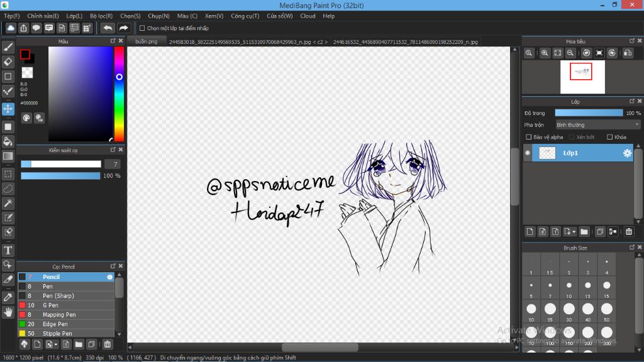Zoom in on the Navigator panel
Image resolution: width=644 pixels, height=362 pixels.
[545, 53]
